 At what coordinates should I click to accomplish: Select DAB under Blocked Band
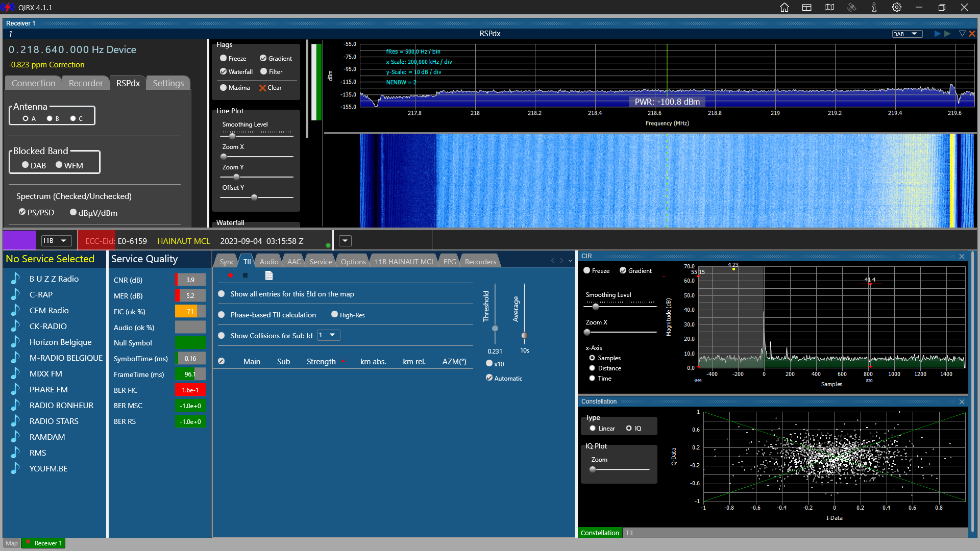tap(26, 165)
